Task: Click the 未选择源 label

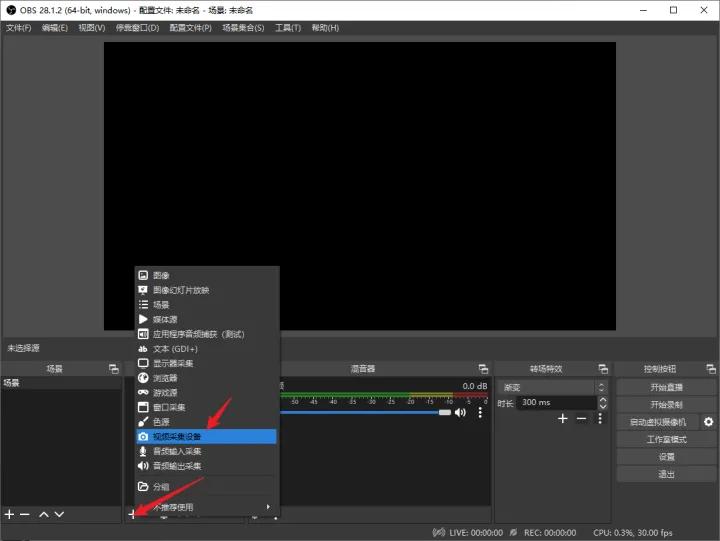Action: coord(23,348)
